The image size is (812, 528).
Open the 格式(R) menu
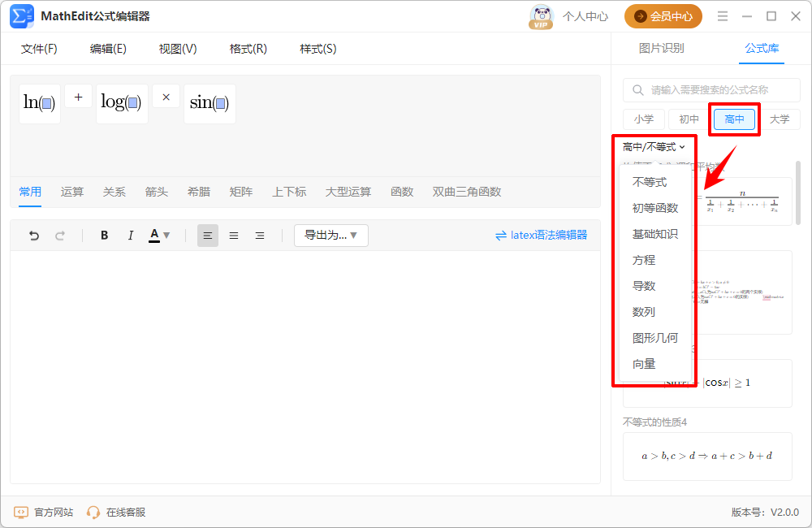(248, 49)
